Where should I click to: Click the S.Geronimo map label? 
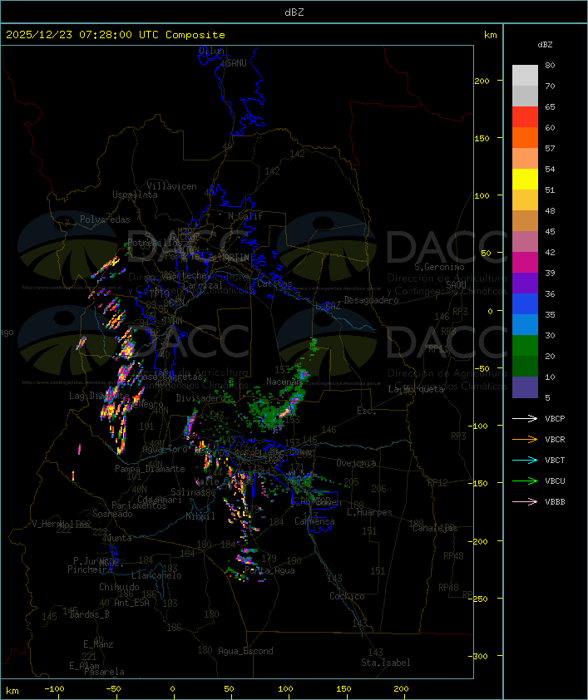coord(439,267)
